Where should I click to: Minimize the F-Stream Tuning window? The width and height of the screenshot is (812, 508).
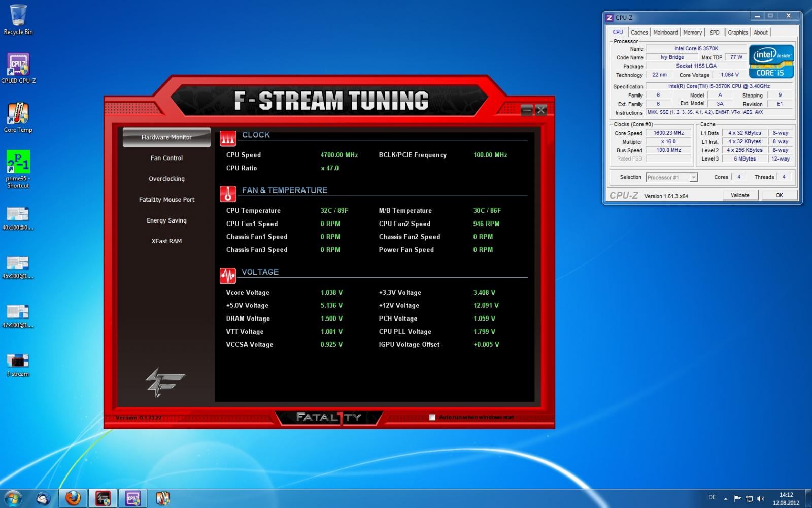527,110
